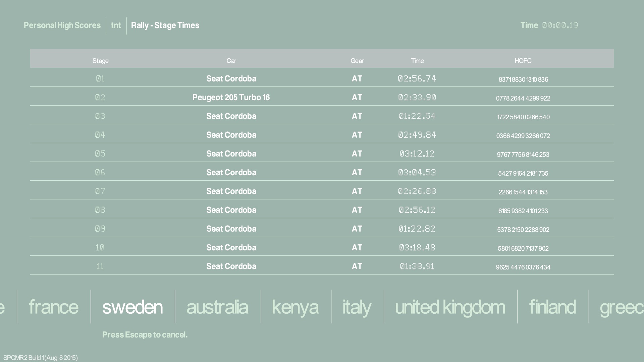Select the france country tab
Screen dimensions: 644x362
[53, 307]
